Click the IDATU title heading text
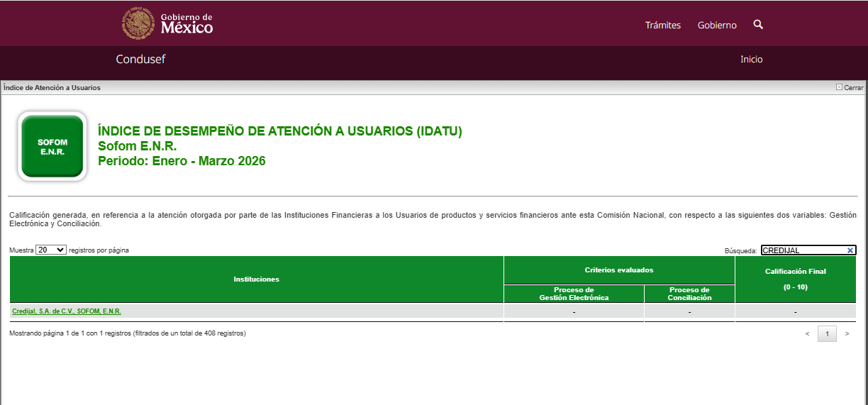868x405 pixels. pos(280,131)
